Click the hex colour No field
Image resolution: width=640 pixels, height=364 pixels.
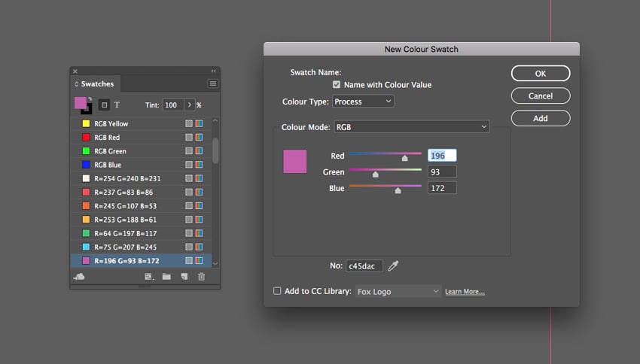[364, 266]
